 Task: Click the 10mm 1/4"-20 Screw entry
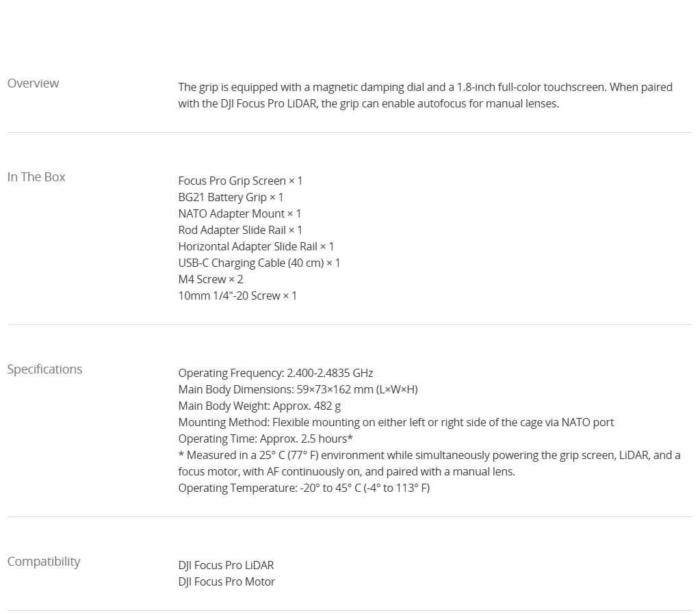point(237,296)
